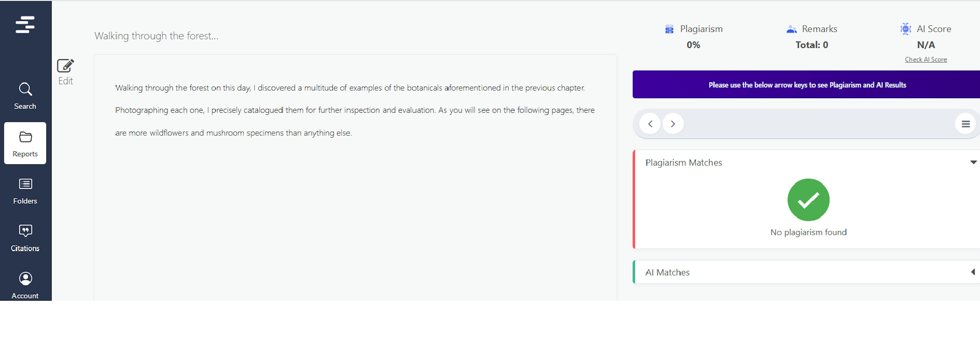Screen dimensions: 980x363
Task: Click the Plagiarism score icon
Action: tap(669, 29)
